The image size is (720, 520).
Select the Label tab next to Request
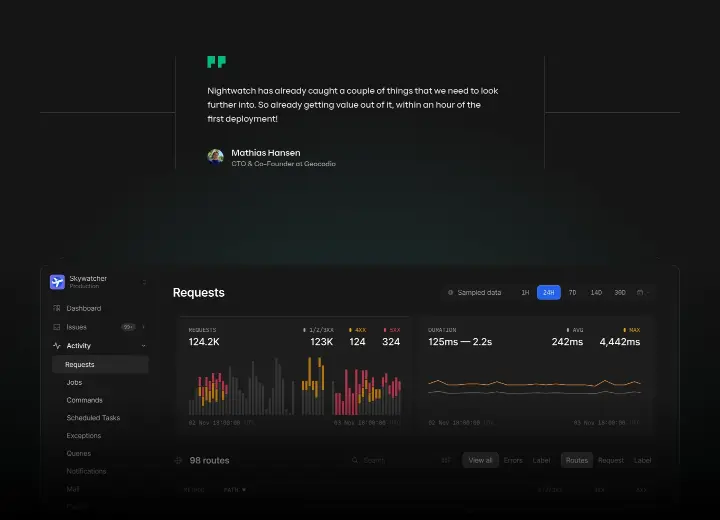pos(642,460)
